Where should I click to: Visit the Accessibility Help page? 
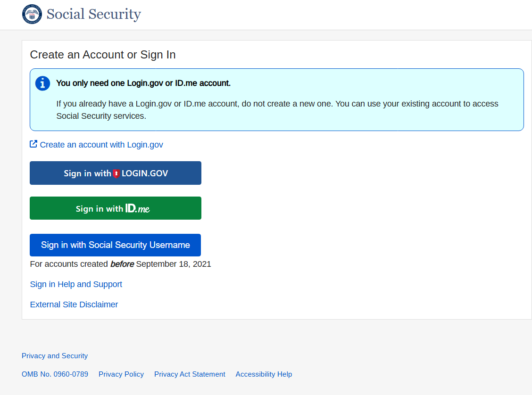click(x=264, y=374)
